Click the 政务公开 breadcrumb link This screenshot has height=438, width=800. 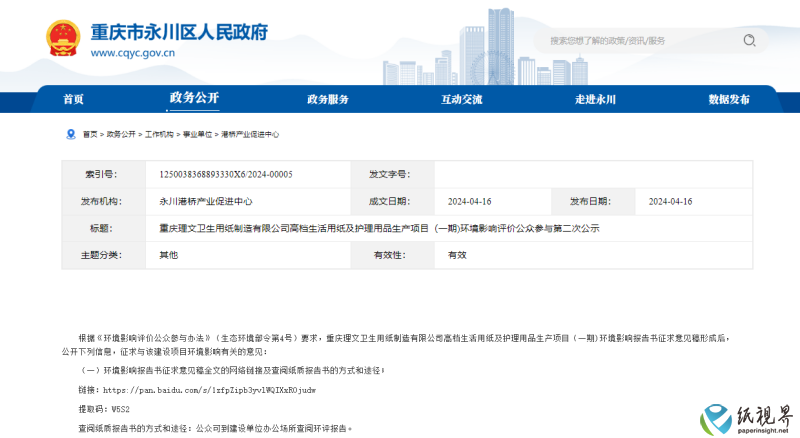coord(121,134)
